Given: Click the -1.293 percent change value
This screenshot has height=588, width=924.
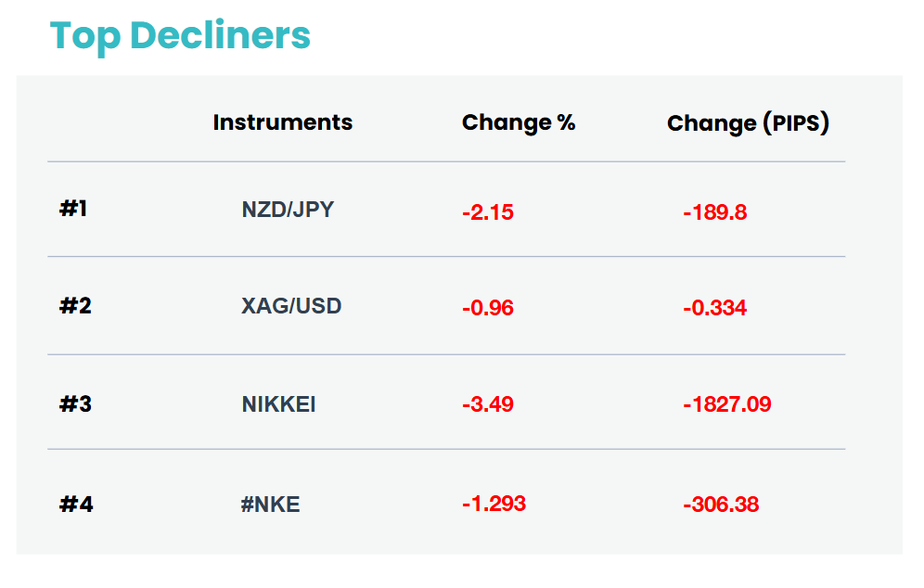Looking at the screenshot, I should 494,504.
